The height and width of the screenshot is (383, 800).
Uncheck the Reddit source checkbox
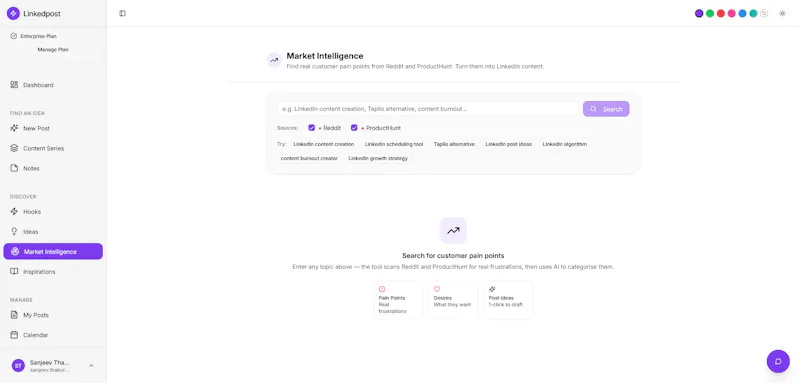[x=312, y=128]
